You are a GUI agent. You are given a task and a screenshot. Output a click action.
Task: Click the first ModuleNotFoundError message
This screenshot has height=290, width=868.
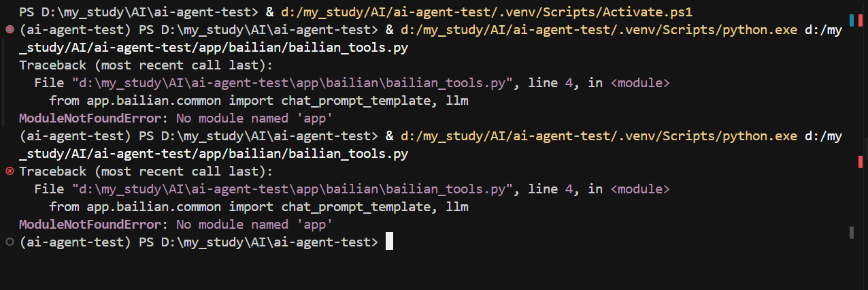click(x=176, y=118)
